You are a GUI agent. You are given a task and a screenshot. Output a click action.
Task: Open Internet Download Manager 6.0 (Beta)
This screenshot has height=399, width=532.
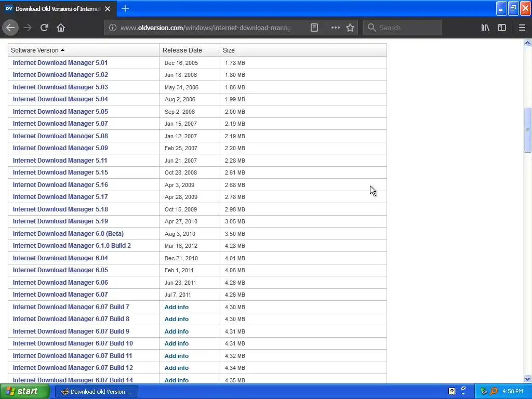pos(68,234)
